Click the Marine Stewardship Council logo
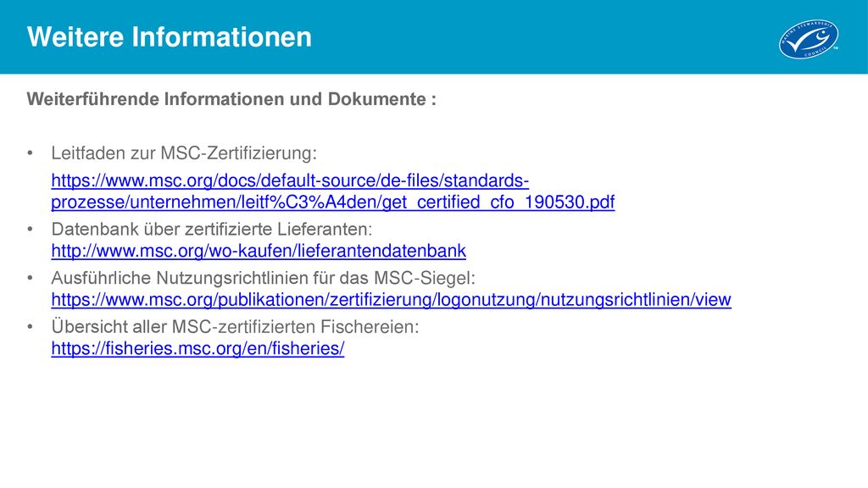 tap(809, 39)
